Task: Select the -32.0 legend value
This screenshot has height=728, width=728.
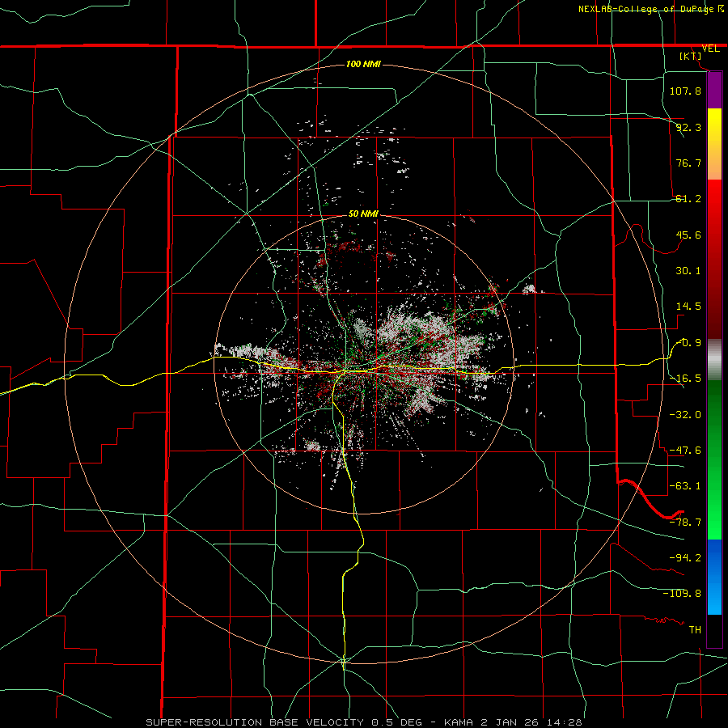Action: pos(685,415)
